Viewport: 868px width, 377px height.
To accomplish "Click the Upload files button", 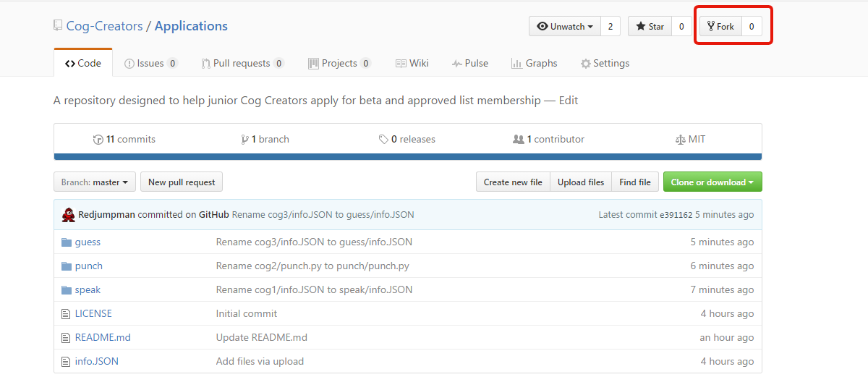I will tap(581, 182).
